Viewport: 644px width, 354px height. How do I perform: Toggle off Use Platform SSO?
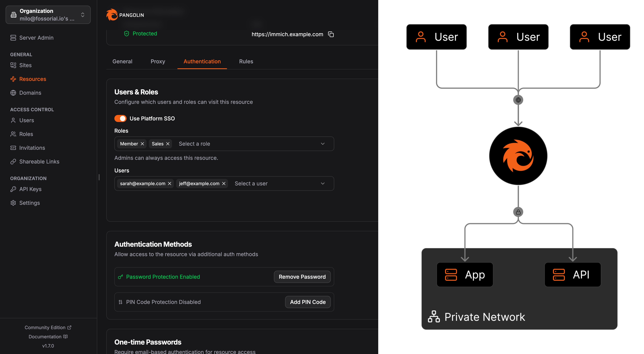(120, 118)
